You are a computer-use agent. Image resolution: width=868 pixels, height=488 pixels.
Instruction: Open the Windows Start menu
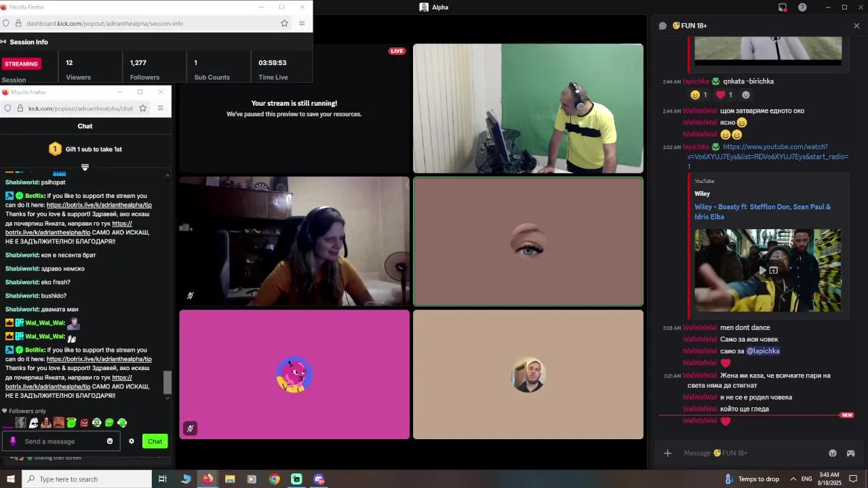(x=11, y=479)
